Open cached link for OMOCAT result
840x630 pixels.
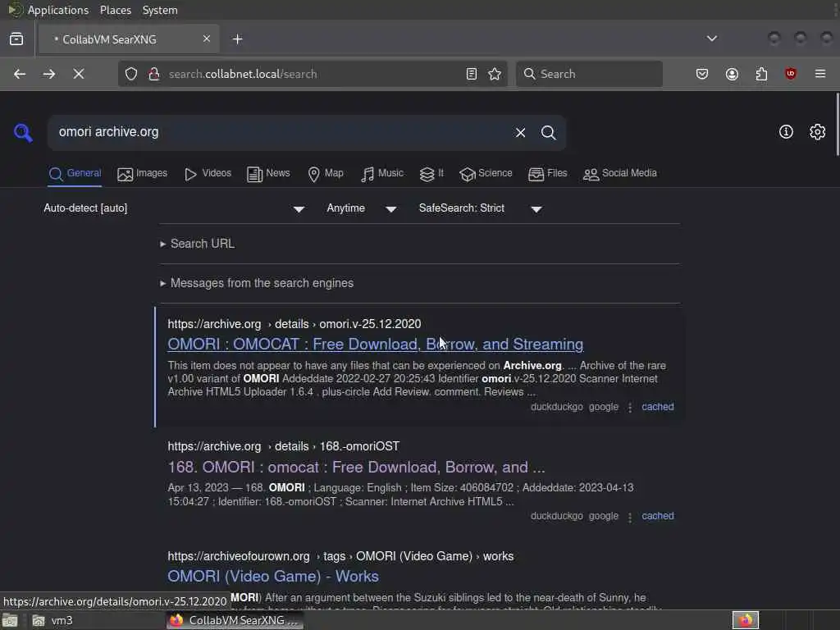[658, 407]
